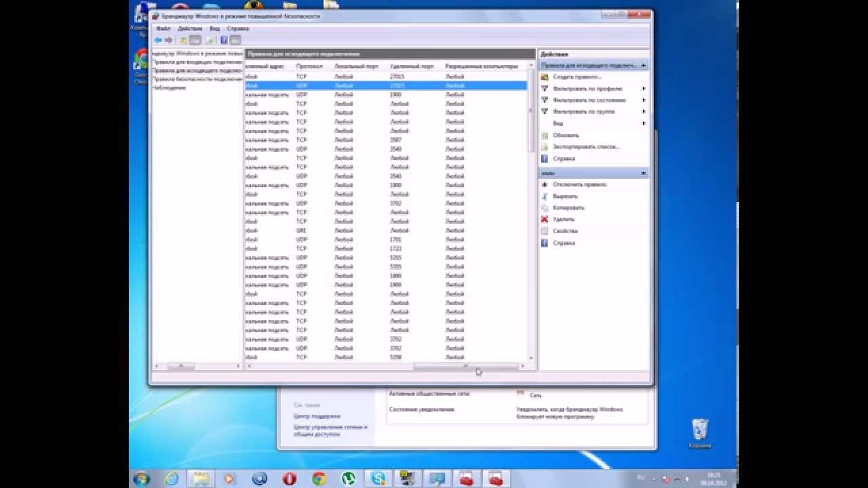
Task: Click the Отключить правило icon
Action: point(545,184)
